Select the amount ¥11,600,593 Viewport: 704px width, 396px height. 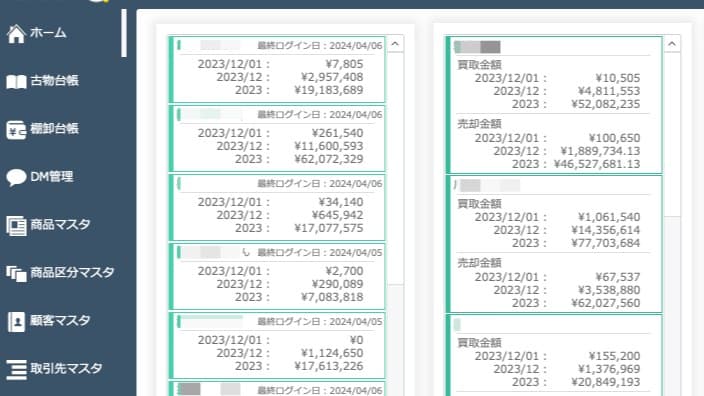pyautogui.click(x=329, y=146)
